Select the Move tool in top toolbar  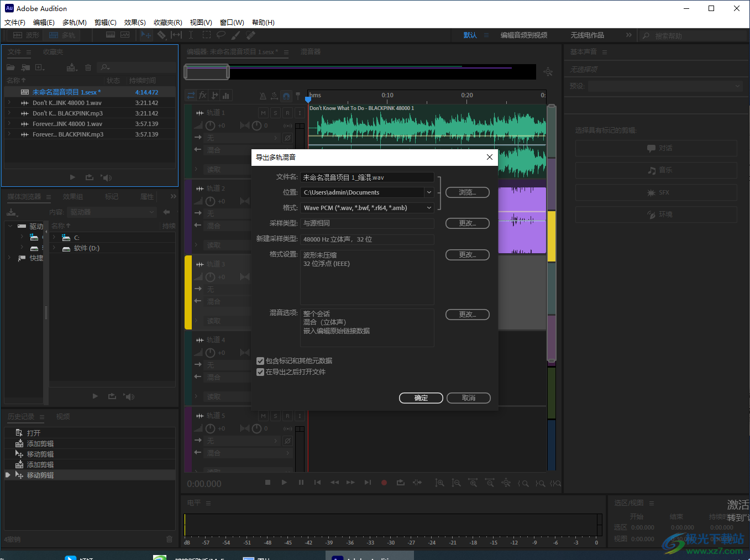(x=146, y=35)
